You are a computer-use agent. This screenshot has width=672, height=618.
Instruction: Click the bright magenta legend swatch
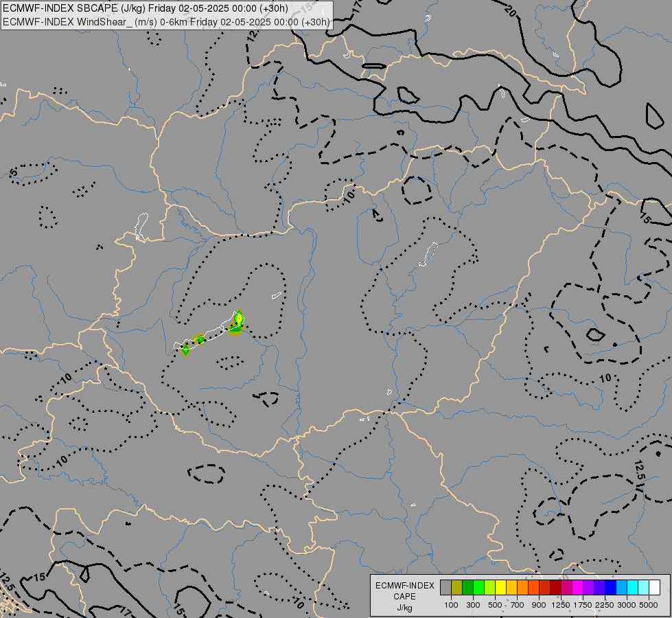click(x=577, y=588)
